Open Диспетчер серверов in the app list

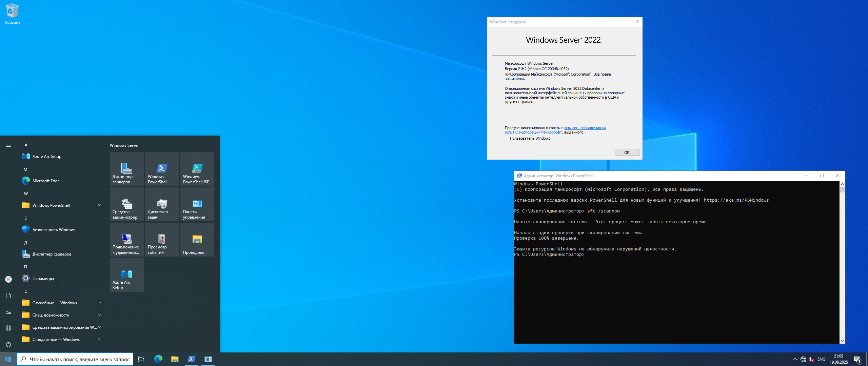(x=61, y=254)
